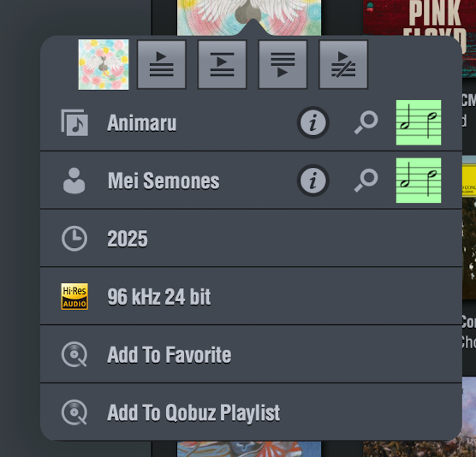This screenshot has width=476, height=457.
Task: Click the Play Now queue button
Action: tap(162, 65)
